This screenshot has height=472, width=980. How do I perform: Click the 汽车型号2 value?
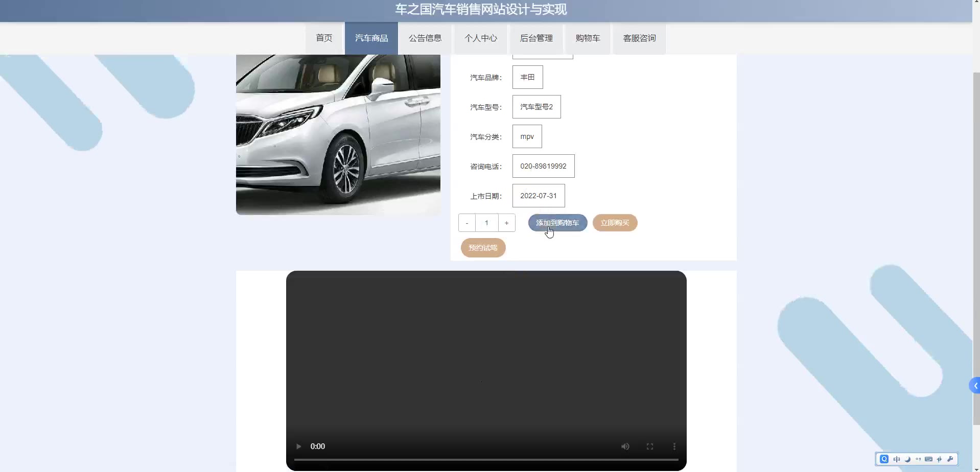[x=536, y=107]
